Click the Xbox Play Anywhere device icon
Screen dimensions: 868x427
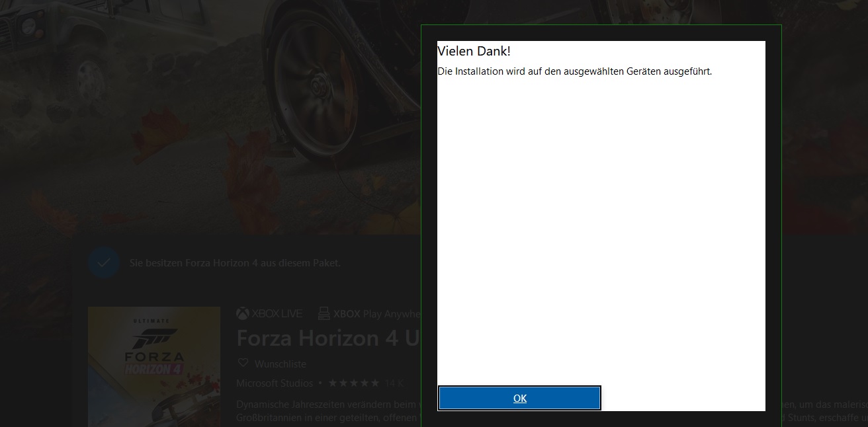click(x=324, y=313)
